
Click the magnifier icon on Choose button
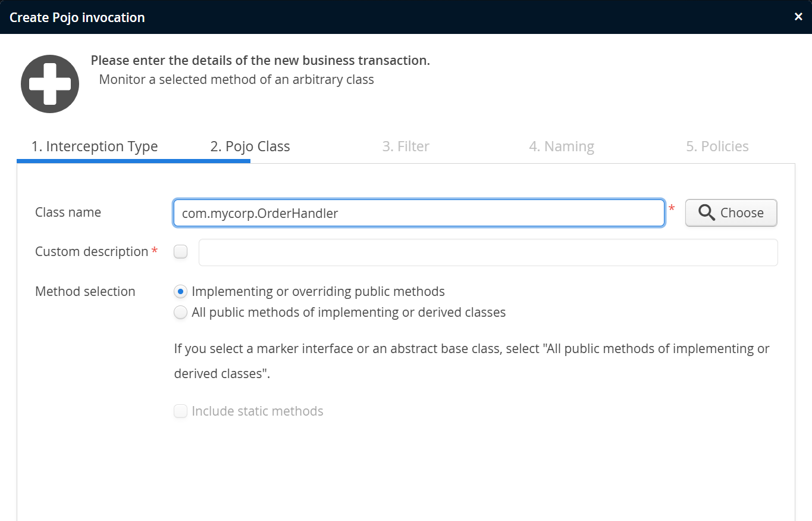(x=707, y=213)
